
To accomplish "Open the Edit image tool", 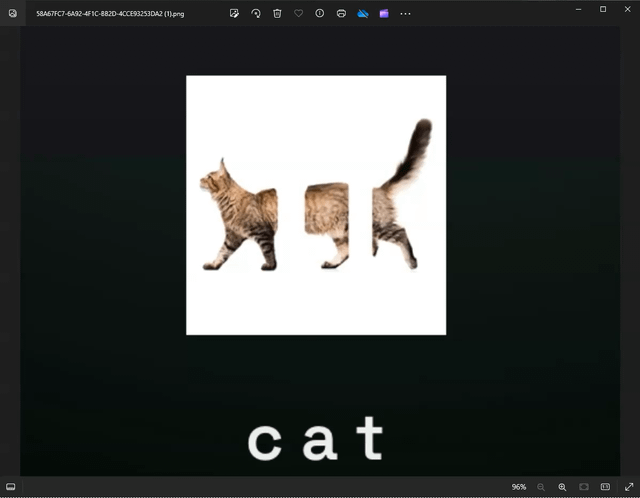I will point(234,14).
